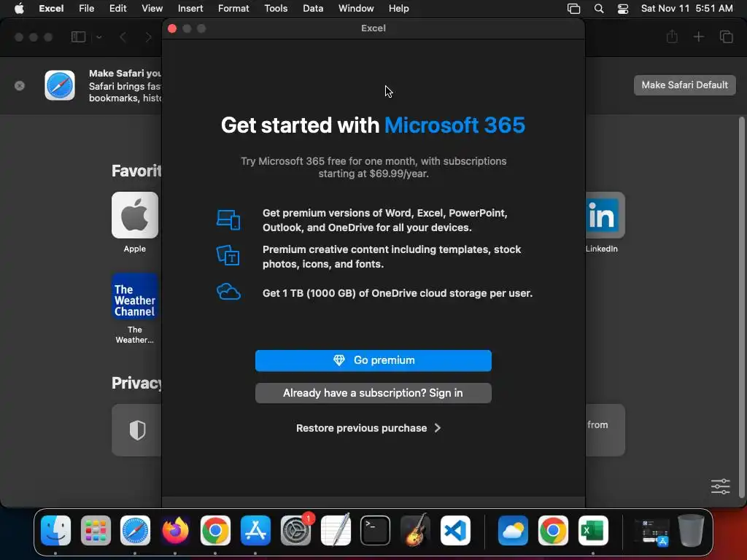Click Already have a subscription? Sign in
Viewport: 747px width, 560px height.
(x=373, y=393)
